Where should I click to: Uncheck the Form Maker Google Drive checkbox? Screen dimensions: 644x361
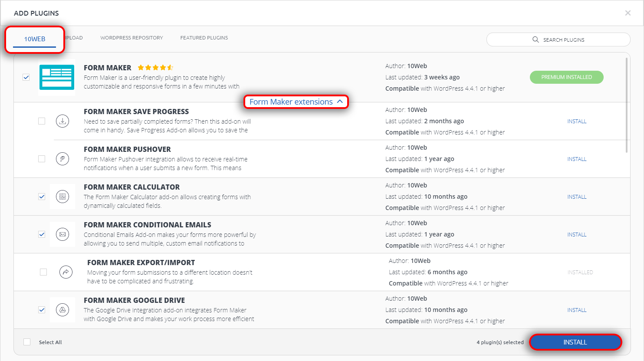[42, 310]
